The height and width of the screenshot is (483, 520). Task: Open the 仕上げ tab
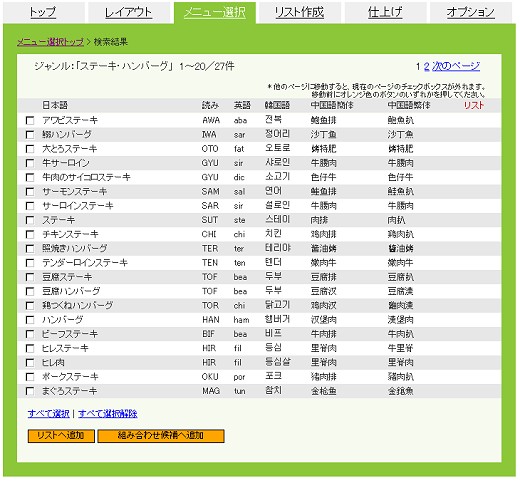tap(385, 12)
